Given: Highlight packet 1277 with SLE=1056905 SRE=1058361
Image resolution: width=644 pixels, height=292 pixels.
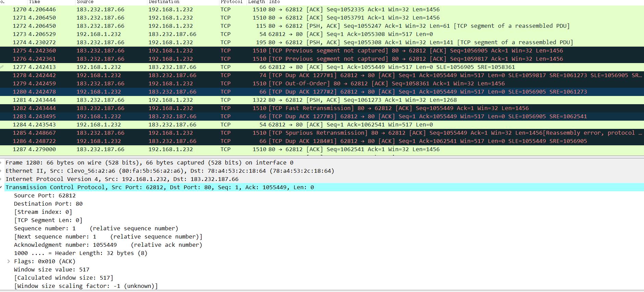Looking at the screenshot, I should [x=322, y=67].
